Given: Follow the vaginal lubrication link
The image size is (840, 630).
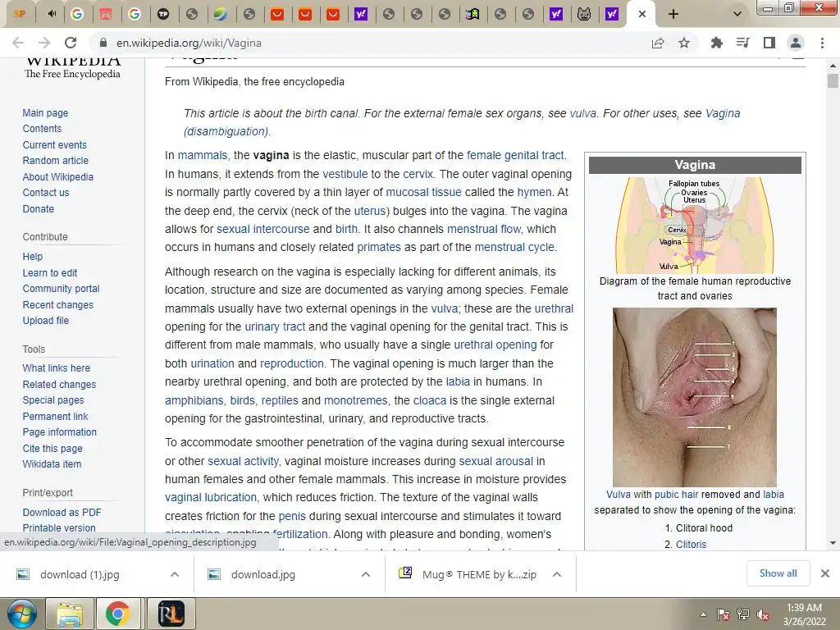Looking at the screenshot, I should click(211, 497).
